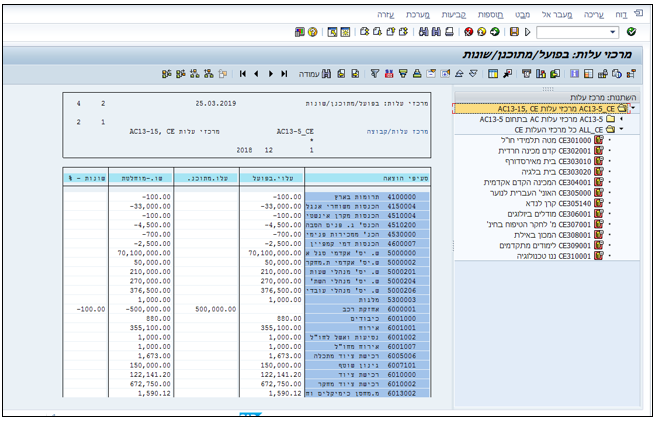Select cost center CE310001 in tree
The image size is (657, 421).
point(560,256)
